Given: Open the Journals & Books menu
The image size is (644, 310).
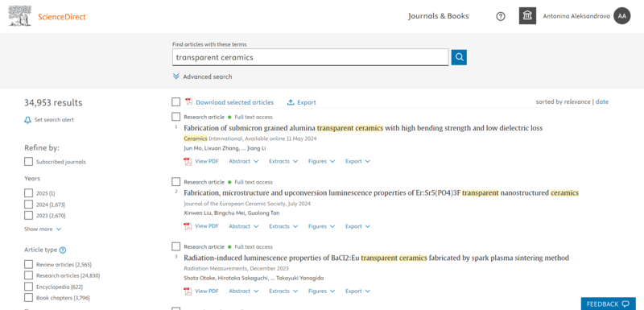Looking at the screenshot, I should tap(438, 16).
